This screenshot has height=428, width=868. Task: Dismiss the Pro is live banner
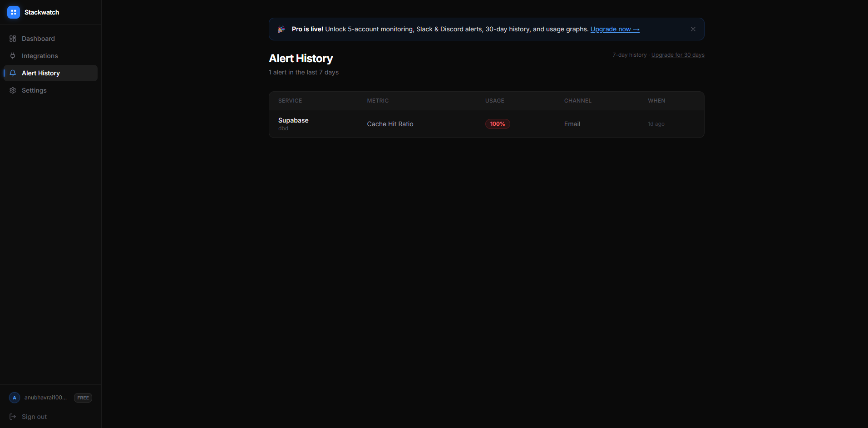tap(693, 29)
